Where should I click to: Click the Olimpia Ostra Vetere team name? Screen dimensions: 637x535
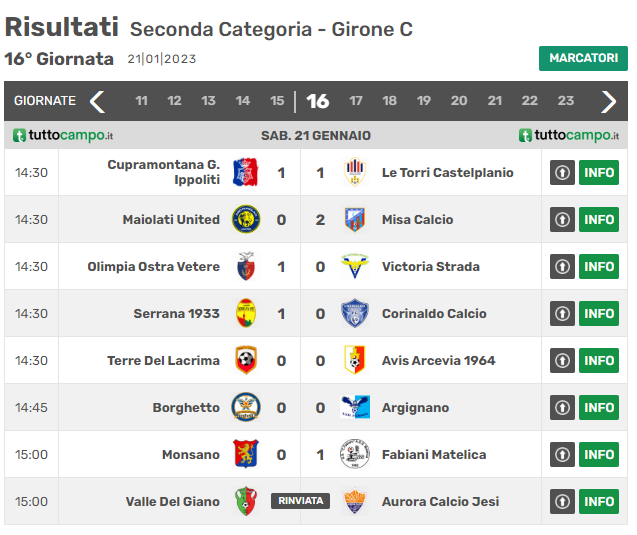154,266
